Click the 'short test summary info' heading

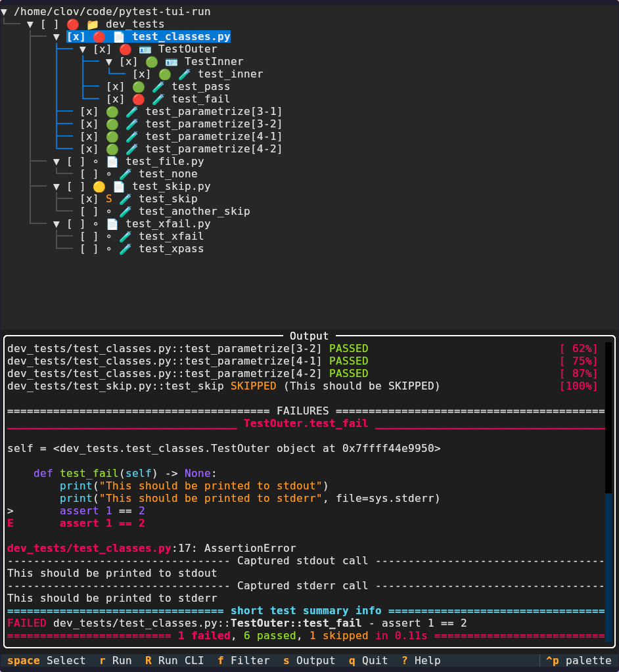coord(306,611)
